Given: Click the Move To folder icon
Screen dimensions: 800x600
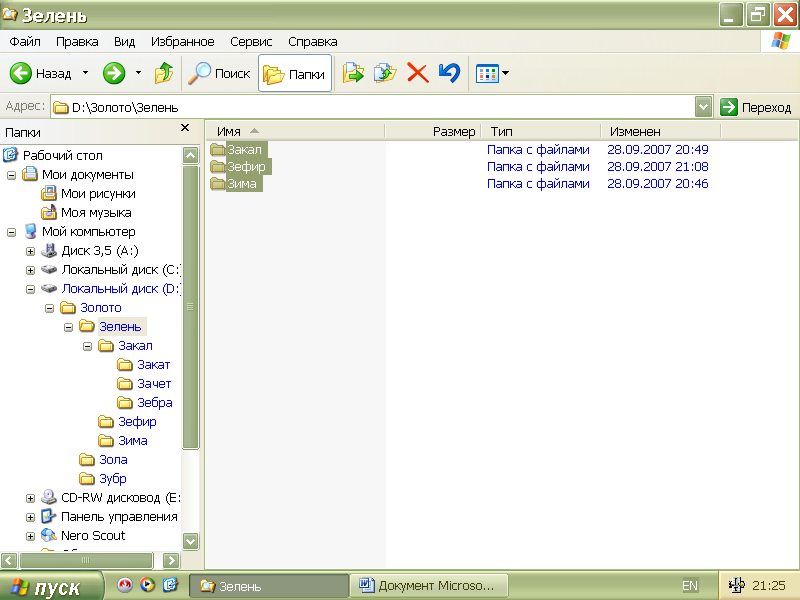Looking at the screenshot, I should point(352,73).
